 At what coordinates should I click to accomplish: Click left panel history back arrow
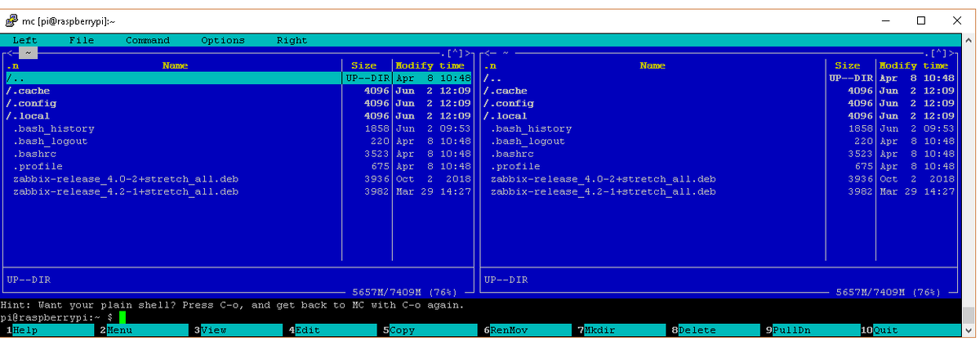pos(9,53)
